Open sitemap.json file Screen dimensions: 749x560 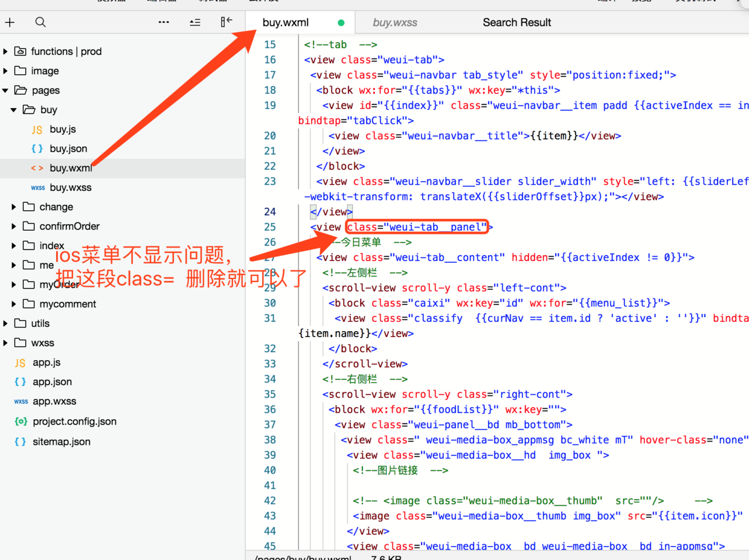point(62,442)
